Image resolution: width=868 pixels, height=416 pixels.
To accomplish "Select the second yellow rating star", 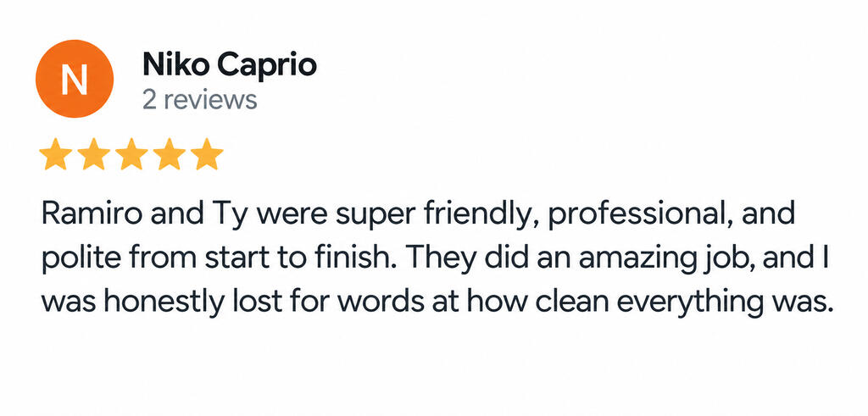I will click(x=93, y=154).
